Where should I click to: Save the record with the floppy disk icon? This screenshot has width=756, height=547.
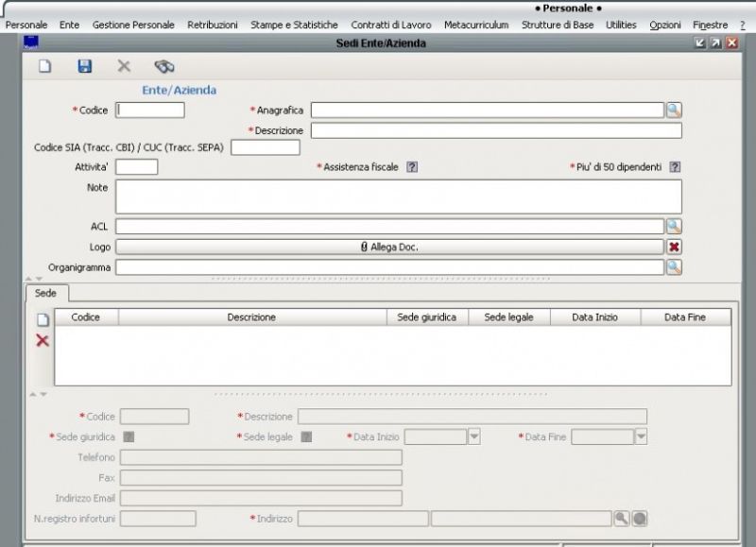tap(85, 68)
